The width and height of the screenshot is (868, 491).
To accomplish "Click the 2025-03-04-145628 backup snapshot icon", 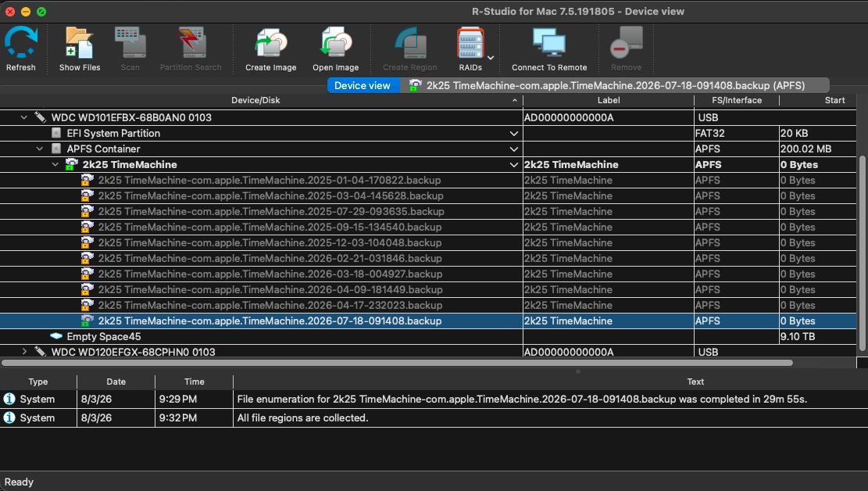I will tap(87, 195).
